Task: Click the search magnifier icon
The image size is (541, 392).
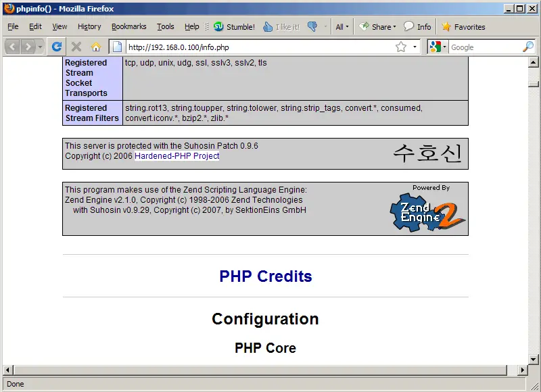Action: coord(528,47)
